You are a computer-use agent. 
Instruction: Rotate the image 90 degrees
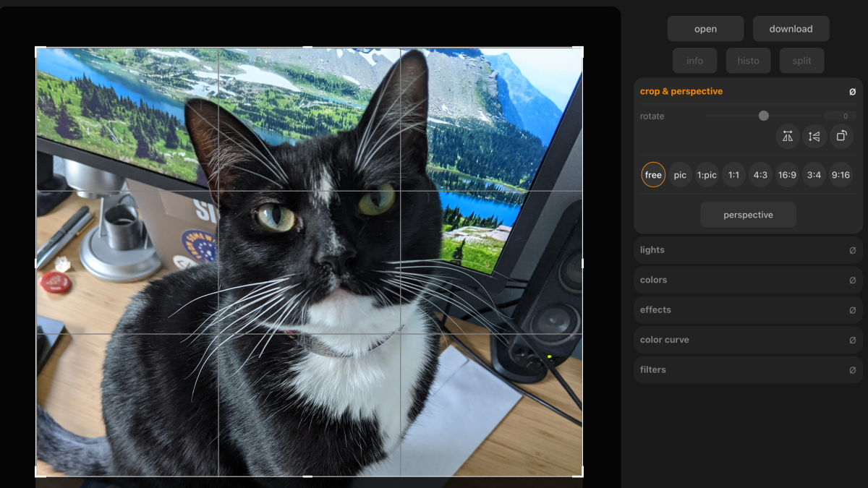tap(841, 136)
